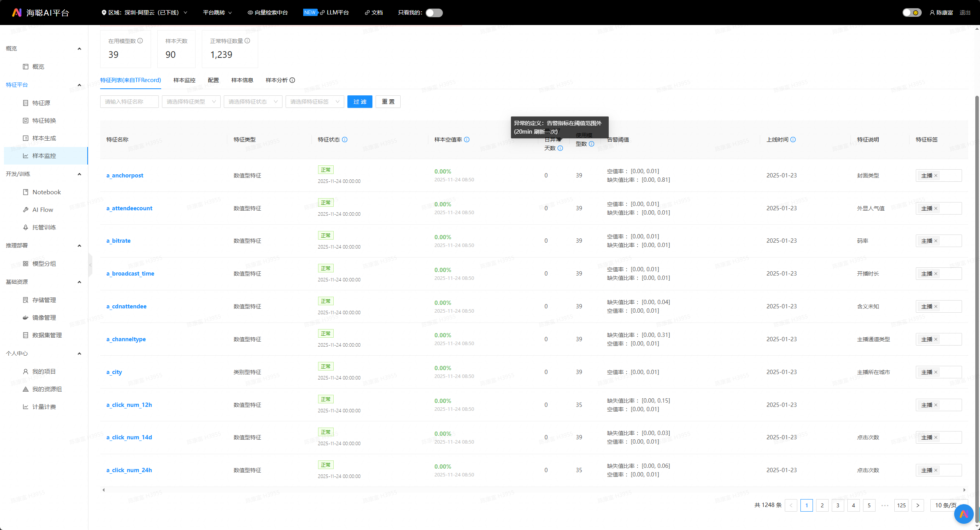This screenshot has width=980, height=530.
Task: Open 请选择特征状态 dropdown
Action: tap(253, 102)
